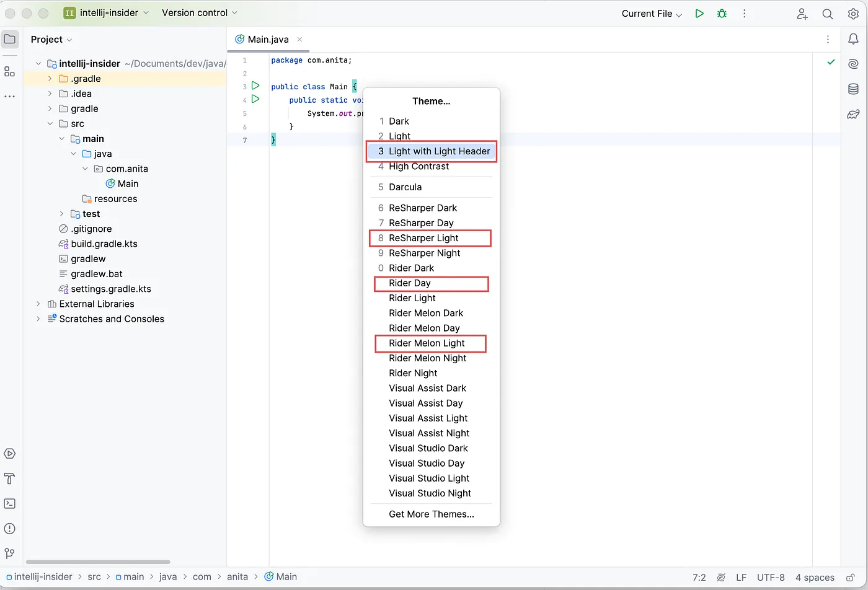The width and height of the screenshot is (868, 590).
Task: Open the More Actions menu in title bar
Action: coord(745,13)
